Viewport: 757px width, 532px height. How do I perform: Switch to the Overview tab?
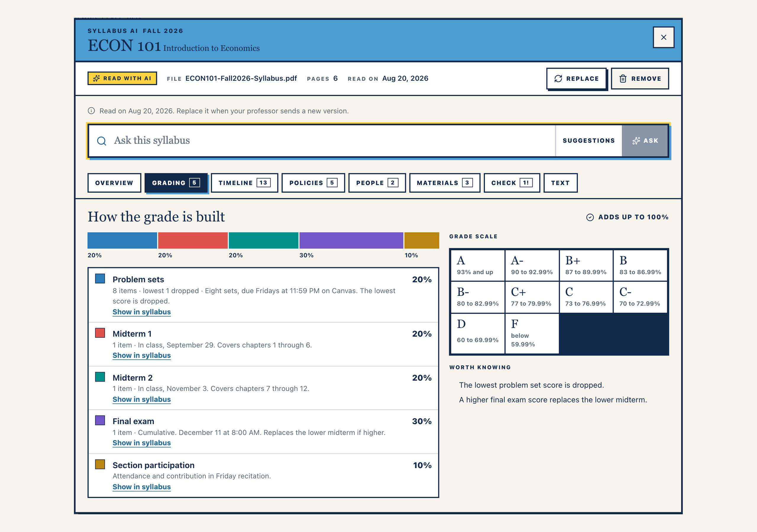tap(114, 183)
